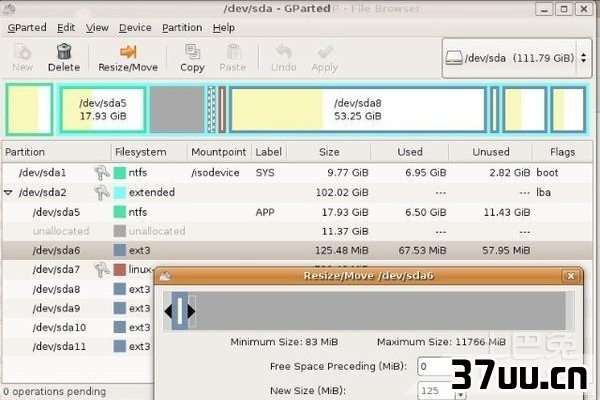Viewport: 600px width, 400px height.
Task: Click the /isodevice mountpoint cell
Action: click(215, 173)
